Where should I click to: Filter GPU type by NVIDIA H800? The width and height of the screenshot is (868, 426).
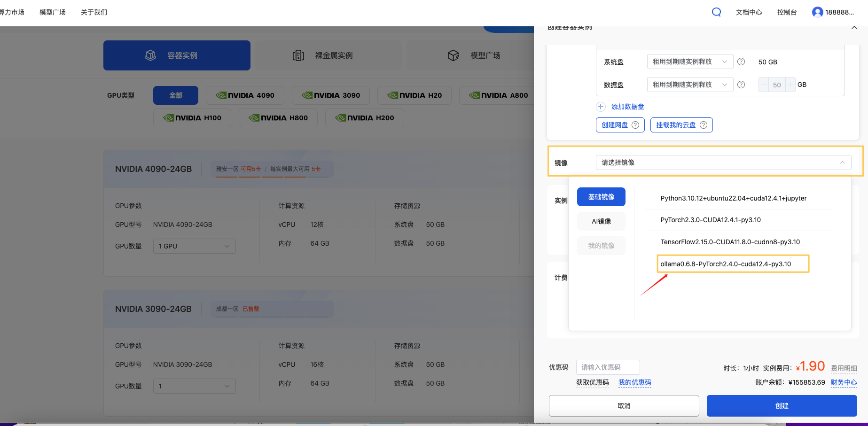[278, 118]
